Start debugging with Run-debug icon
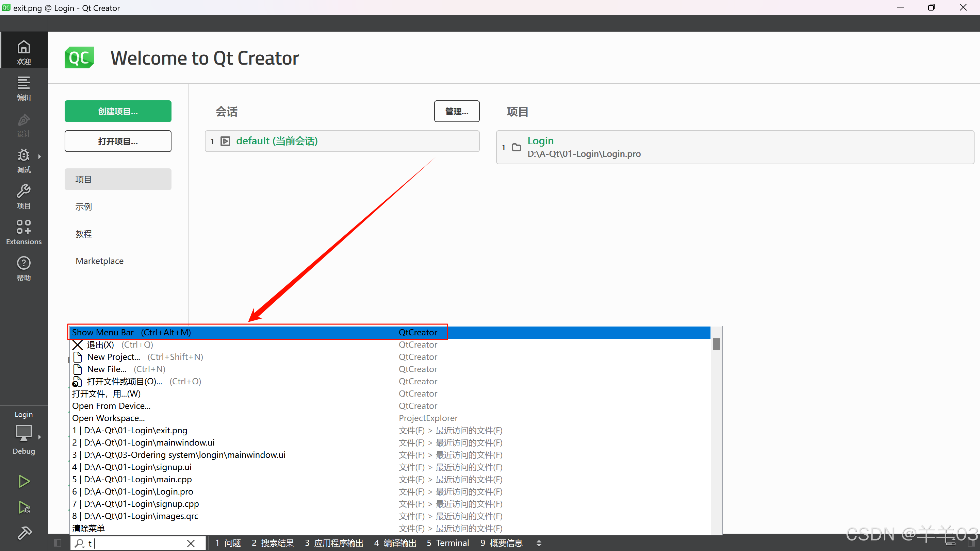This screenshot has height=551, width=980. [24, 507]
